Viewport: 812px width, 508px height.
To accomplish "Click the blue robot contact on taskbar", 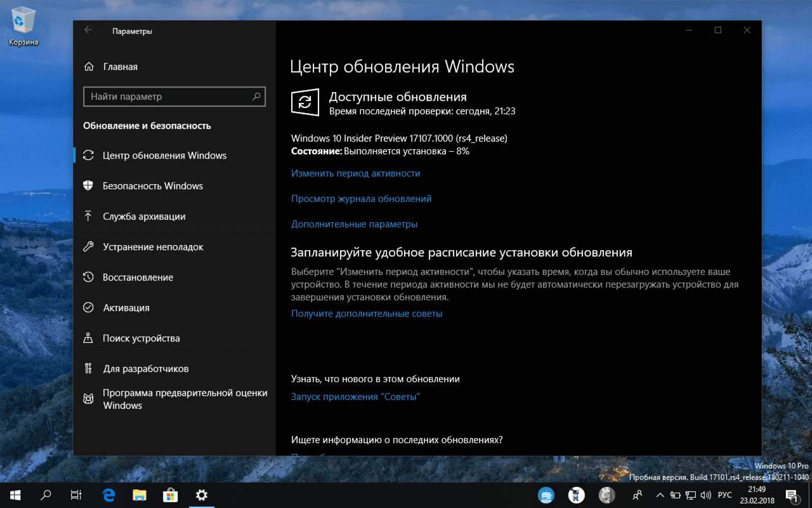I will coord(546,495).
